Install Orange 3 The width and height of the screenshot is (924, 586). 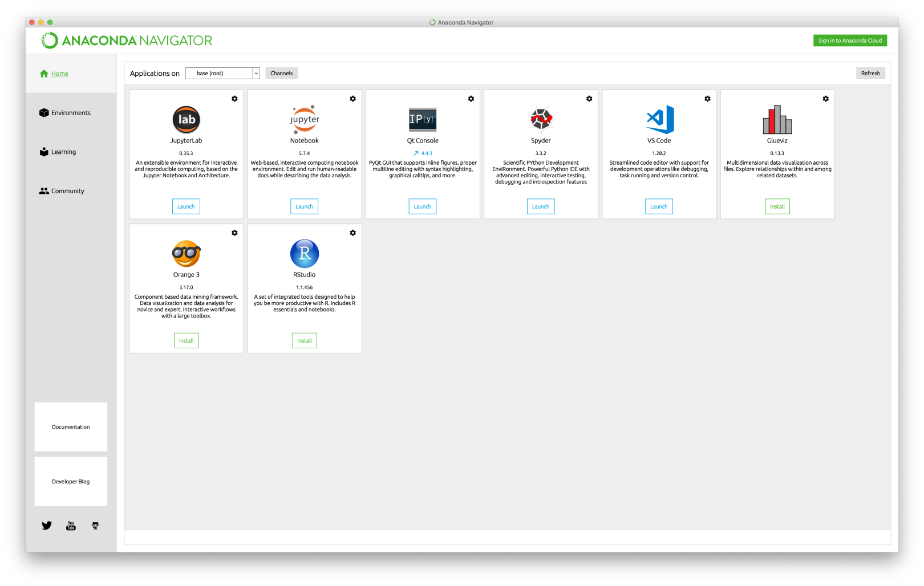(187, 340)
